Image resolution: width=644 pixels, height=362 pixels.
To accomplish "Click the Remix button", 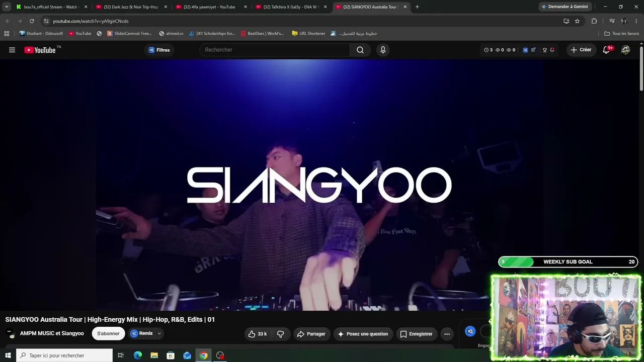I will click(142, 333).
